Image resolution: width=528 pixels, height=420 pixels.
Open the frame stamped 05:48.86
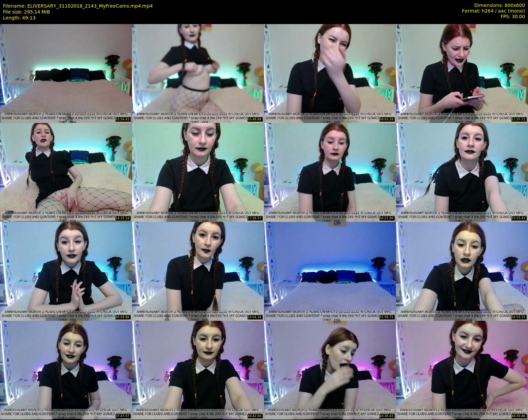pyautogui.click(x=198, y=73)
